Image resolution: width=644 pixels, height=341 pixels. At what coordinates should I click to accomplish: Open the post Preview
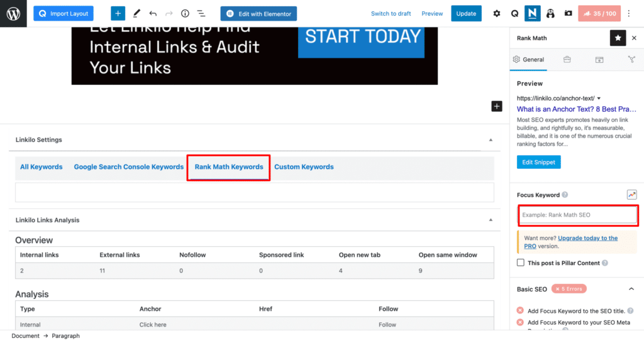coord(432,14)
